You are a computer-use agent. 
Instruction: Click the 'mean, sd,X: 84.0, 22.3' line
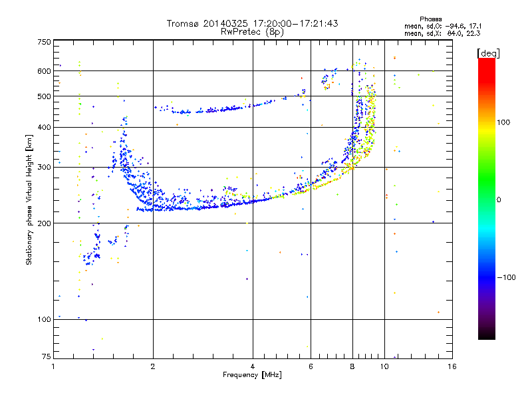[442, 33]
